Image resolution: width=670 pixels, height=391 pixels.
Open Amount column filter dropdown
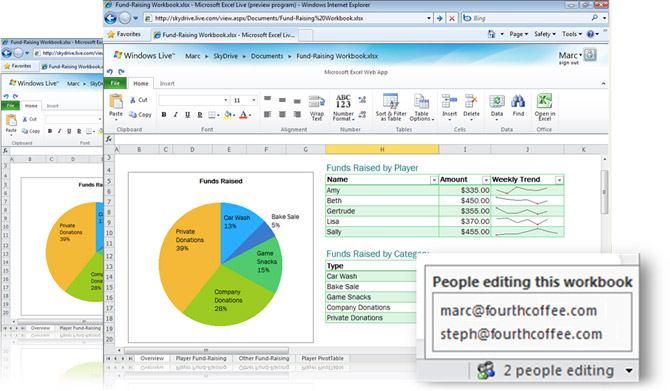point(486,180)
